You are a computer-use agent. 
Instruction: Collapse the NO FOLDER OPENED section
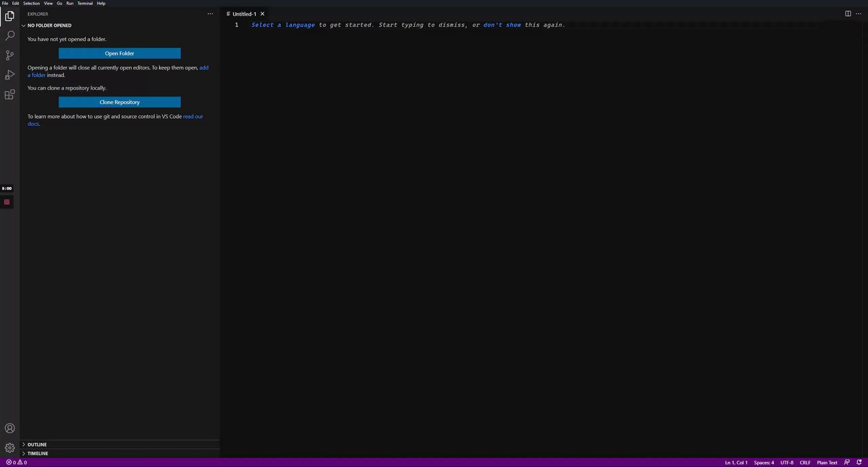pyautogui.click(x=119, y=25)
